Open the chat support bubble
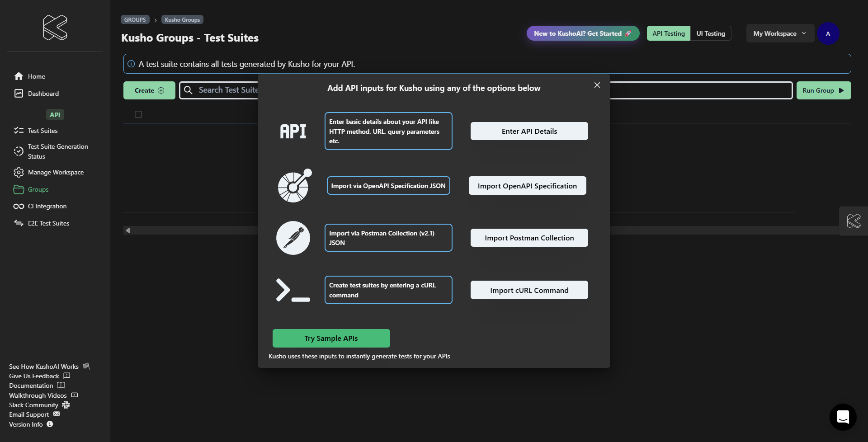This screenshot has height=442, width=868. (x=843, y=417)
